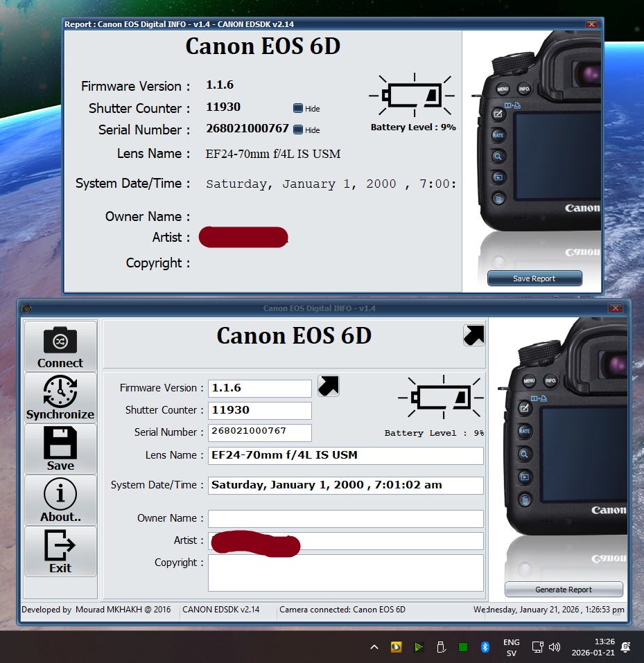Click the green arrow tray icon

419,647
